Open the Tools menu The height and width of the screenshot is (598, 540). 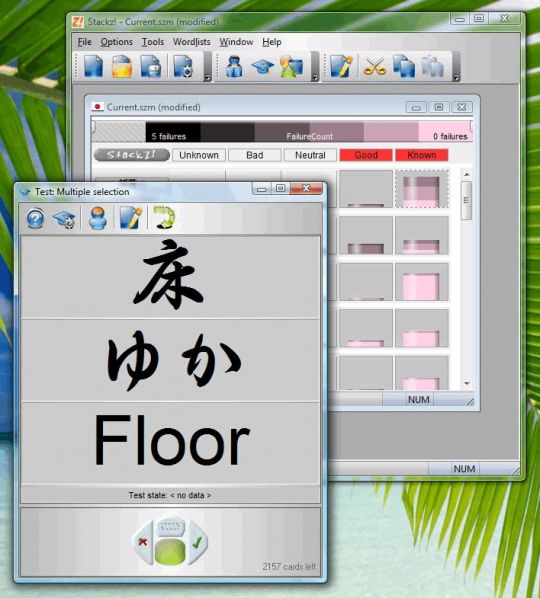(x=153, y=42)
